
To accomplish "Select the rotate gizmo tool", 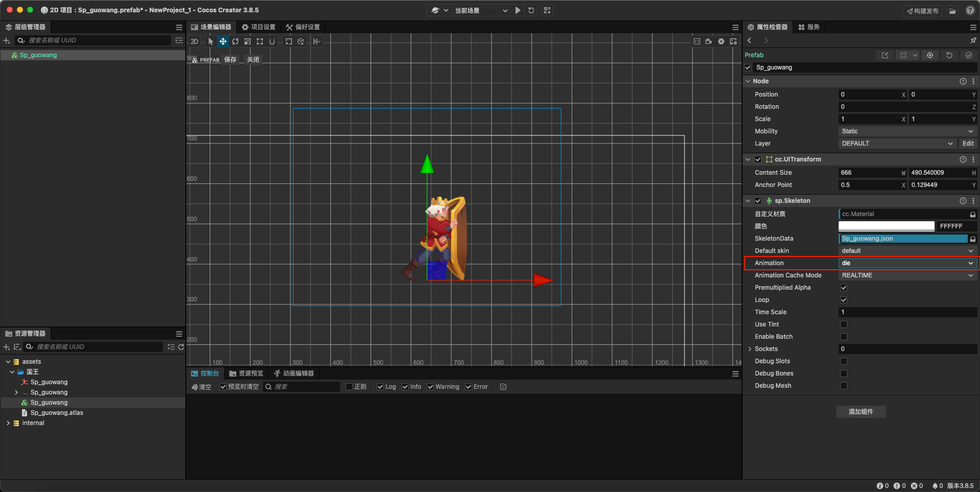I will (x=235, y=41).
